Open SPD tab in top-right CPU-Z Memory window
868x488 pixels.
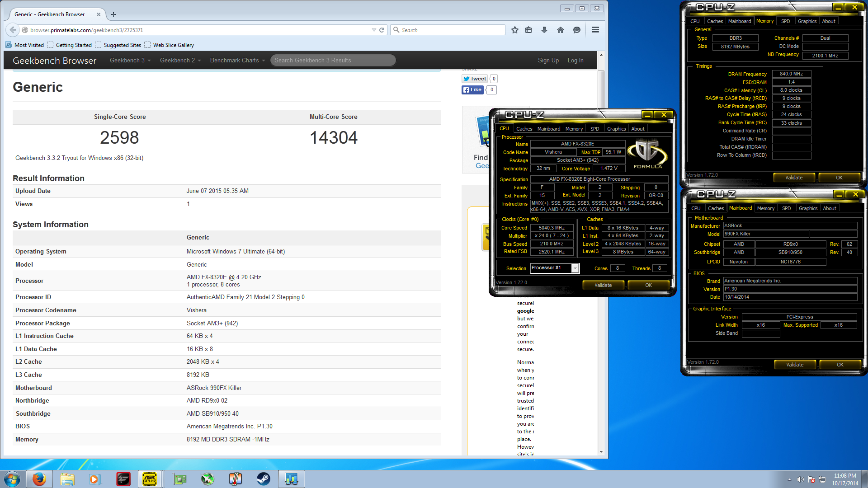tap(786, 21)
